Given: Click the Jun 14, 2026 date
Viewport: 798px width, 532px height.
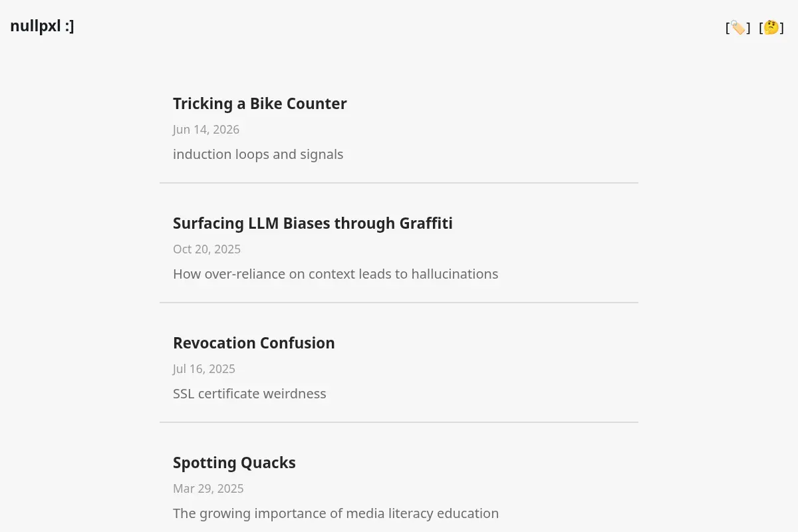Looking at the screenshot, I should (206, 130).
